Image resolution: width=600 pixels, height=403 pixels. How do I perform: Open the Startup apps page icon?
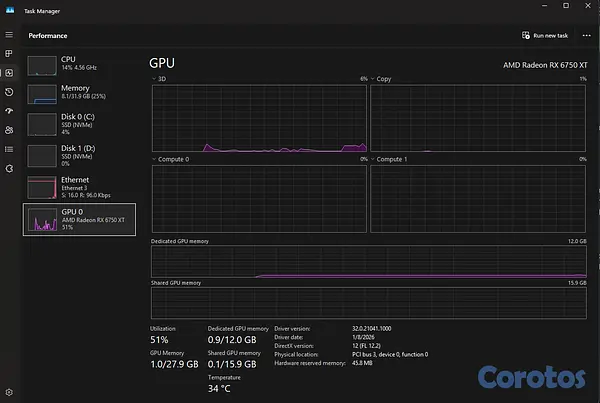[9, 111]
